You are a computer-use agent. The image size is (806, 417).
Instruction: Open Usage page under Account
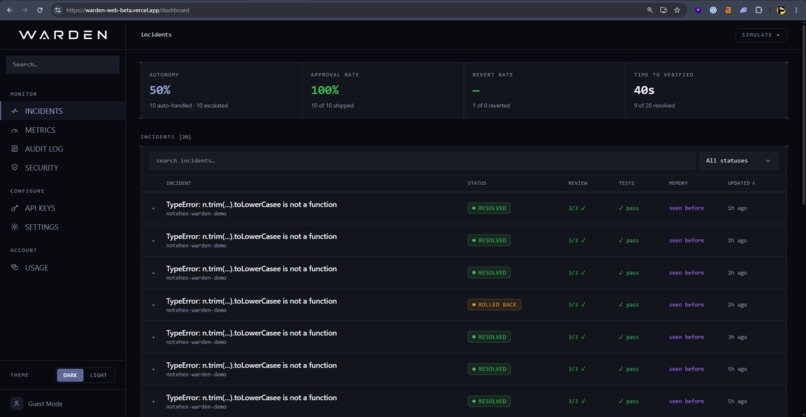point(63,267)
